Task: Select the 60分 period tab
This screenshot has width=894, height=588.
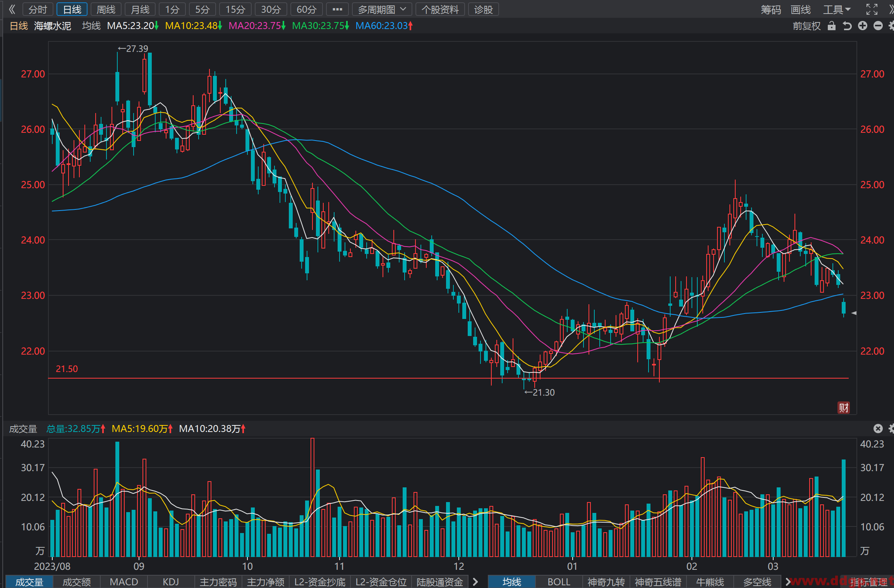Action: 307,9
